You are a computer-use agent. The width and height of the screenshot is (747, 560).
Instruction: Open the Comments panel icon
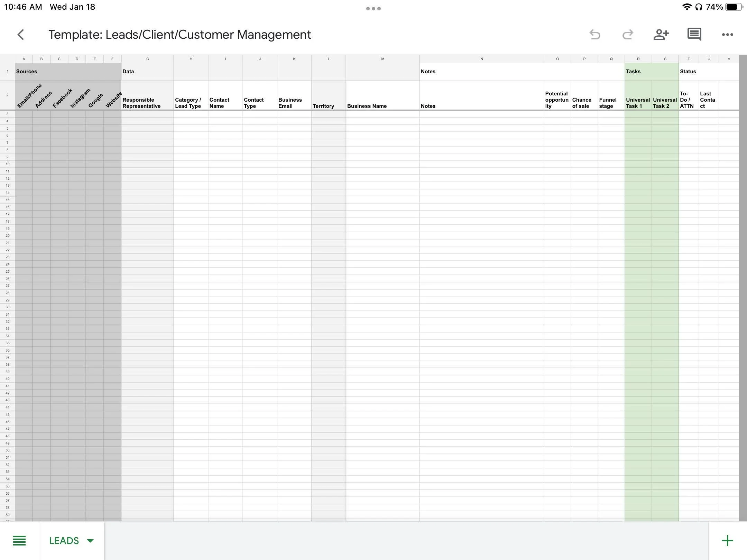point(694,34)
